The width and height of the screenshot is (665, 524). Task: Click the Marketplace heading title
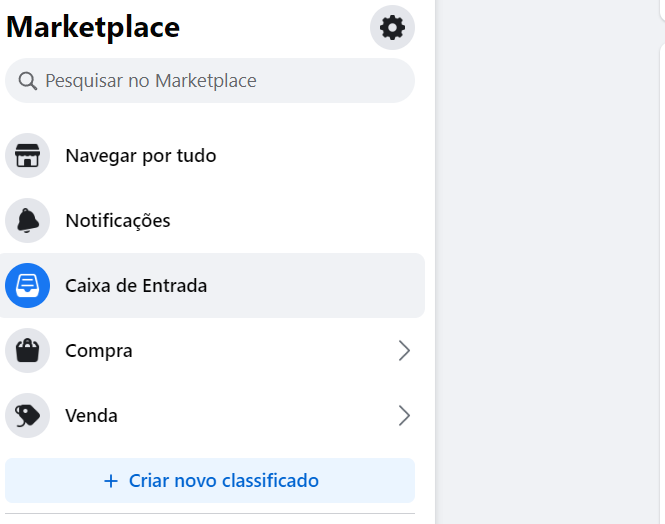pos(93,27)
